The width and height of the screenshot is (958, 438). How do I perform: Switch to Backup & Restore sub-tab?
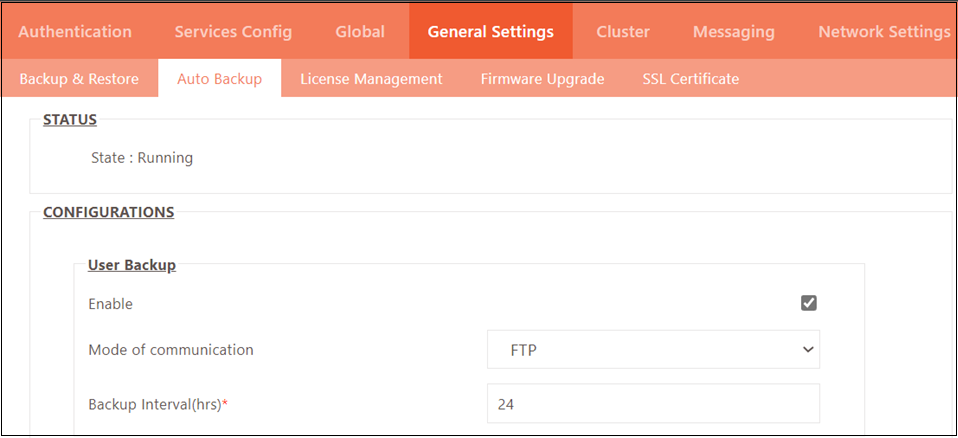pos(79,79)
